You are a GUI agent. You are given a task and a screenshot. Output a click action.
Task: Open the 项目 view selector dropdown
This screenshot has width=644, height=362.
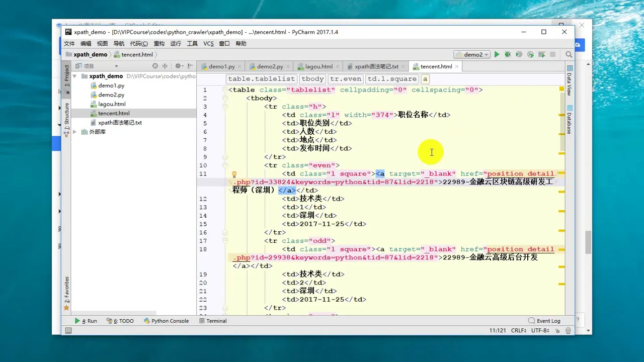click(116, 66)
